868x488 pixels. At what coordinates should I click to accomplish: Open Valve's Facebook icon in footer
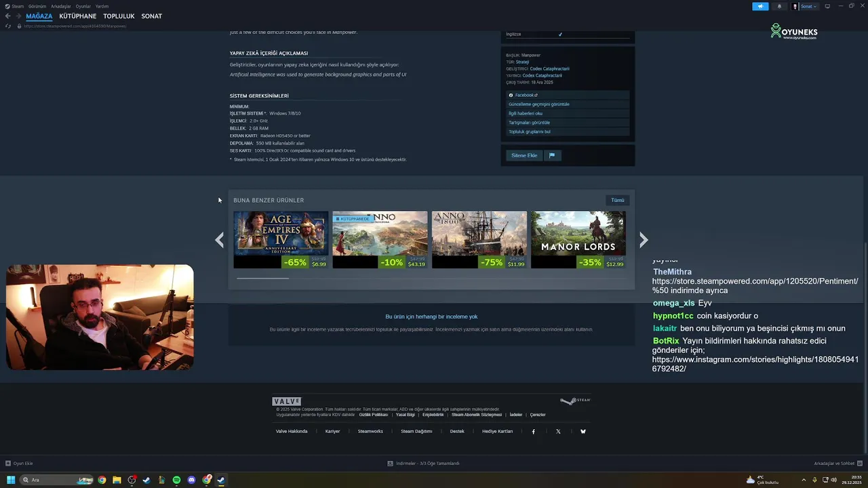pyautogui.click(x=533, y=431)
